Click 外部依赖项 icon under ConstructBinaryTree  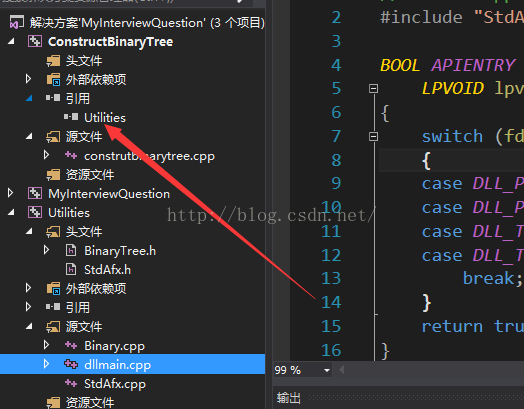(x=53, y=80)
